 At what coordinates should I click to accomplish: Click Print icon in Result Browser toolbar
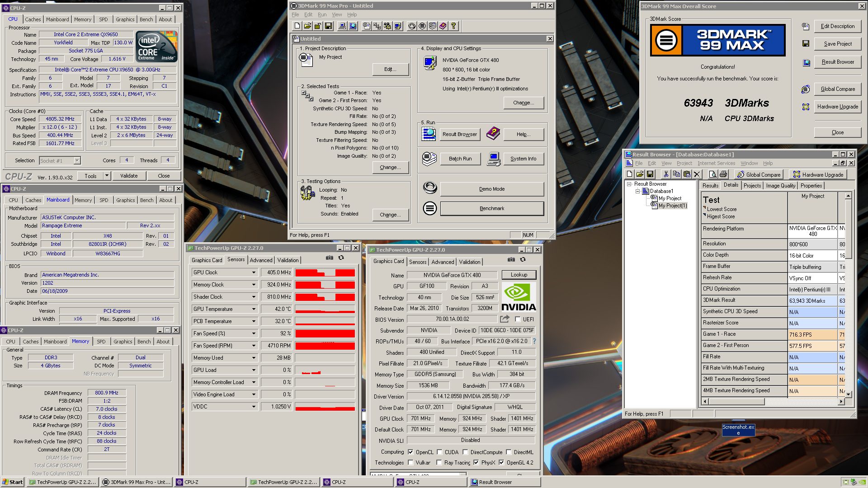click(x=723, y=174)
